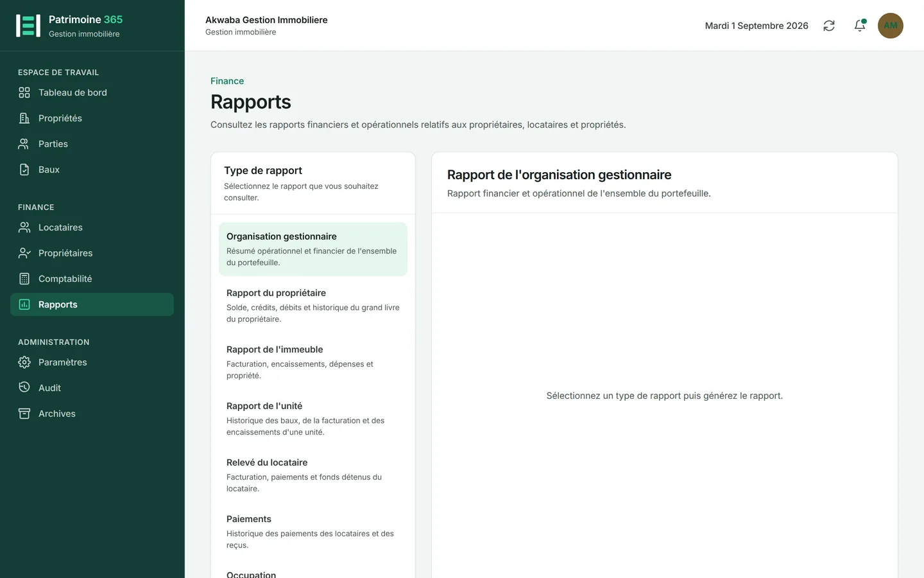Select Rapport du propriétaire report
This screenshot has width=924, height=578.
313,306
